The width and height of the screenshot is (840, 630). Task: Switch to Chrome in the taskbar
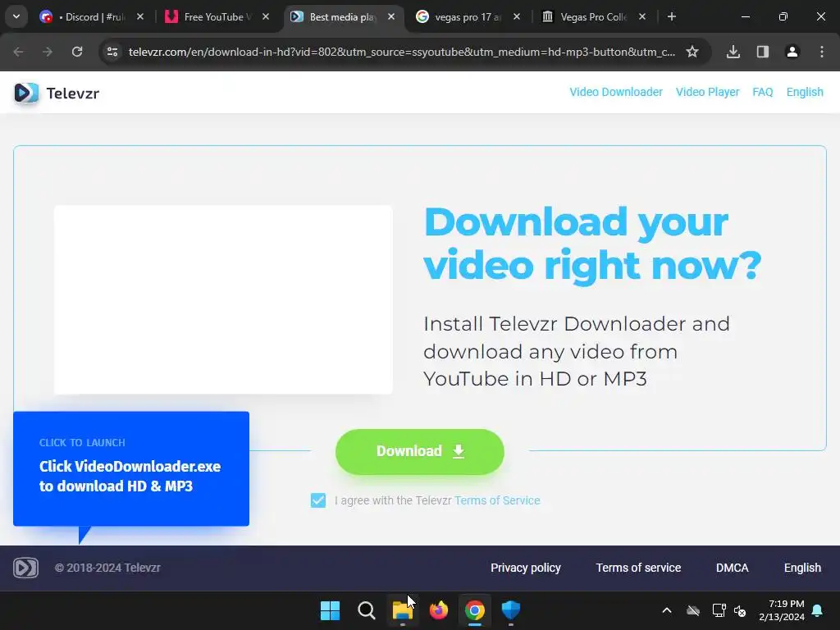475,610
